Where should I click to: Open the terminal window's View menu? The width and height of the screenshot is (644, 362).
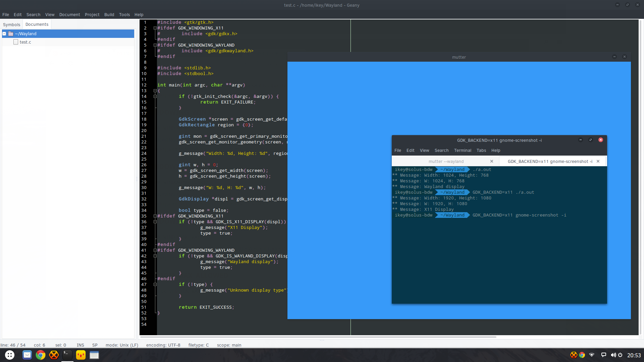point(425,150)
